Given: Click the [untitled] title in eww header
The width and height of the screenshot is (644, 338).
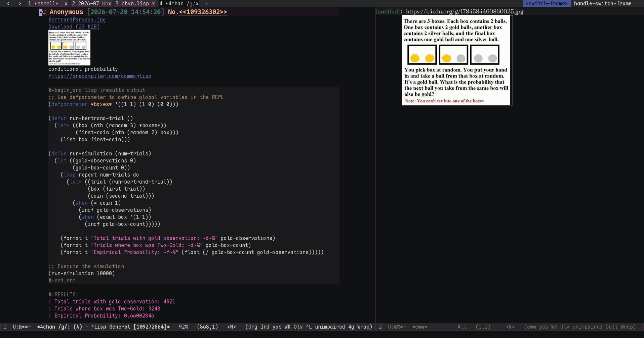Looking at the screenshot, I should coord(388,11).
